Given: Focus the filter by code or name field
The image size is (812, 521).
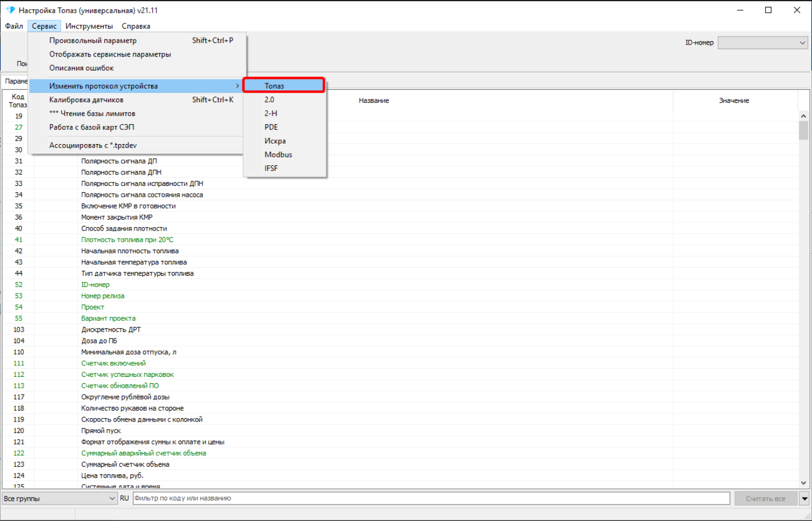Looking at the screenshot, I should coord(431,498).
